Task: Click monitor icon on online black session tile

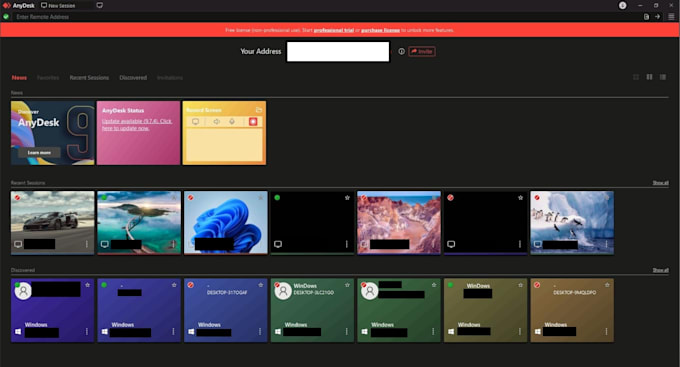Action: 278,244
